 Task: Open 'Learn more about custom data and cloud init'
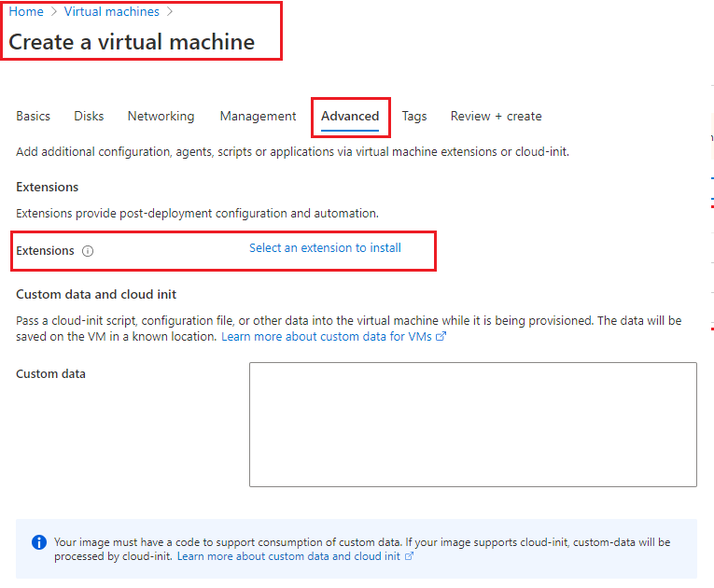coord(289,556)
